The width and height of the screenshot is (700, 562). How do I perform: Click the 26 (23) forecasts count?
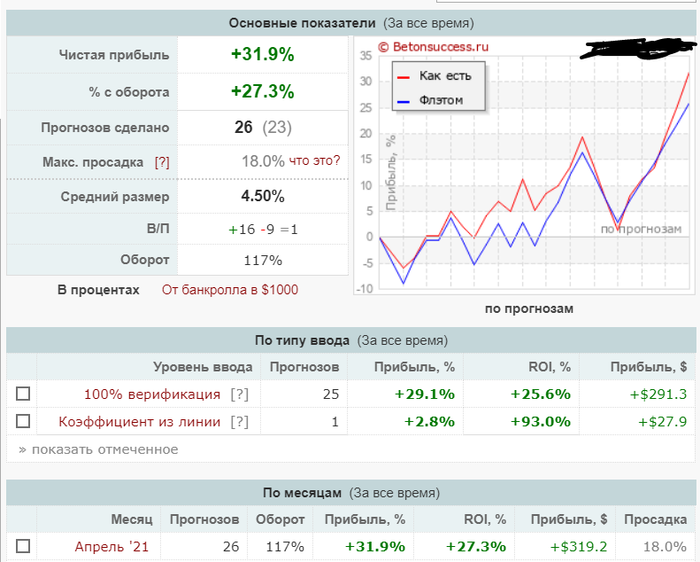coord(263,127)
